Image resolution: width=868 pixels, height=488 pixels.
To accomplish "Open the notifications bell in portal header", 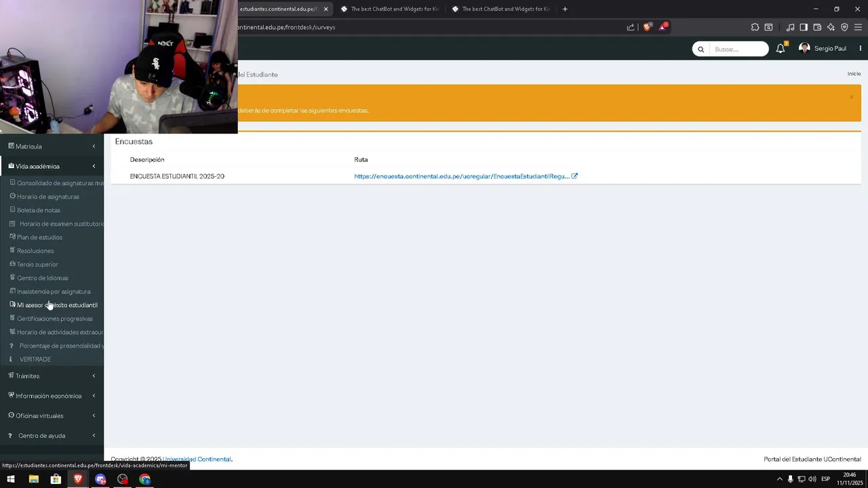I will pyautogui.click(x=781, y=49).
